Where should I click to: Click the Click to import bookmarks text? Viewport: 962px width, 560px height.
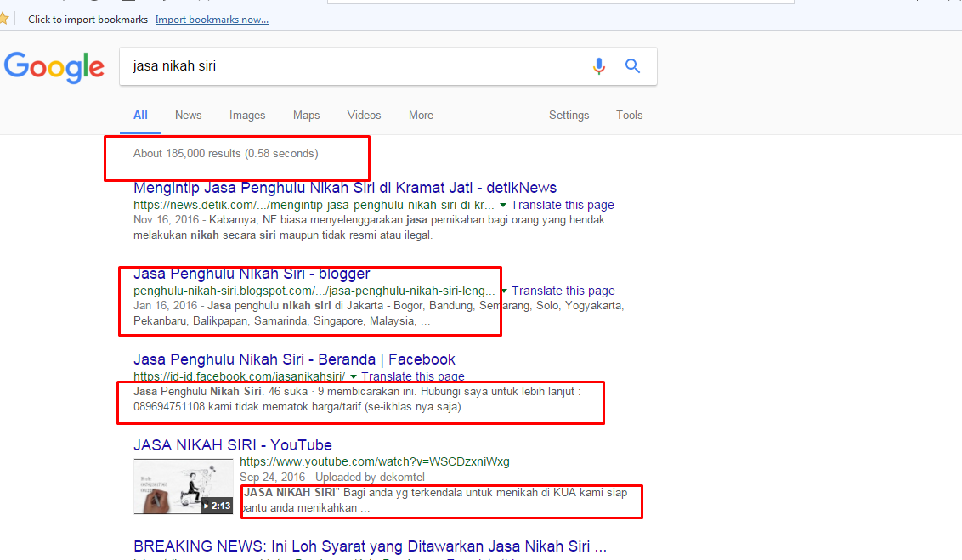88,20
